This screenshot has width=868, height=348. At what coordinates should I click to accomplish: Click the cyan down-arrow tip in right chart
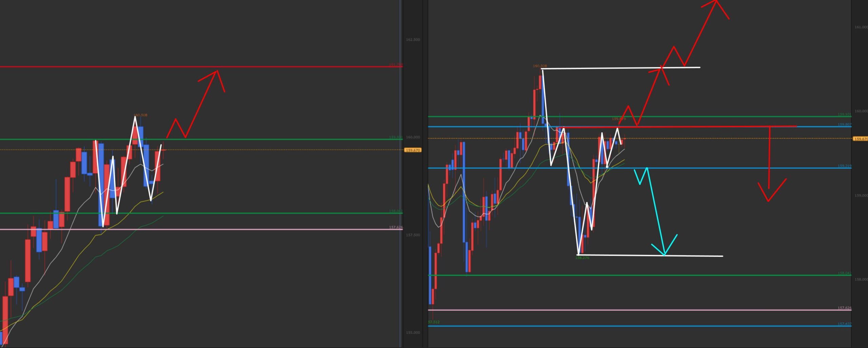tap(665, 254)
